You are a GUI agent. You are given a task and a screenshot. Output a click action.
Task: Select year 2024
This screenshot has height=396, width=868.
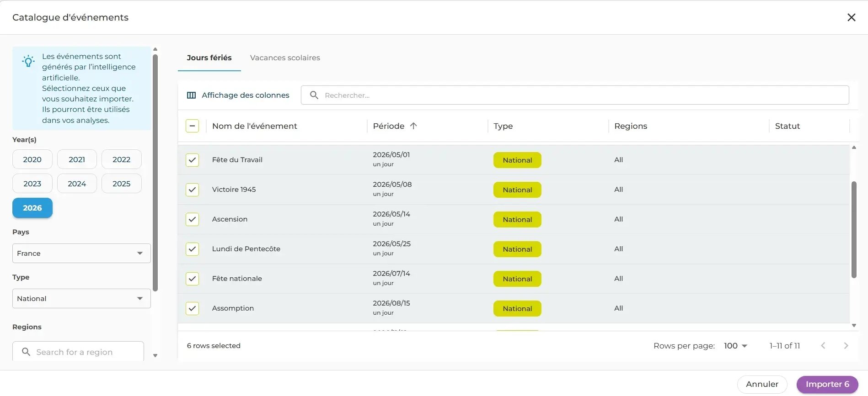[x=77, y=184]
